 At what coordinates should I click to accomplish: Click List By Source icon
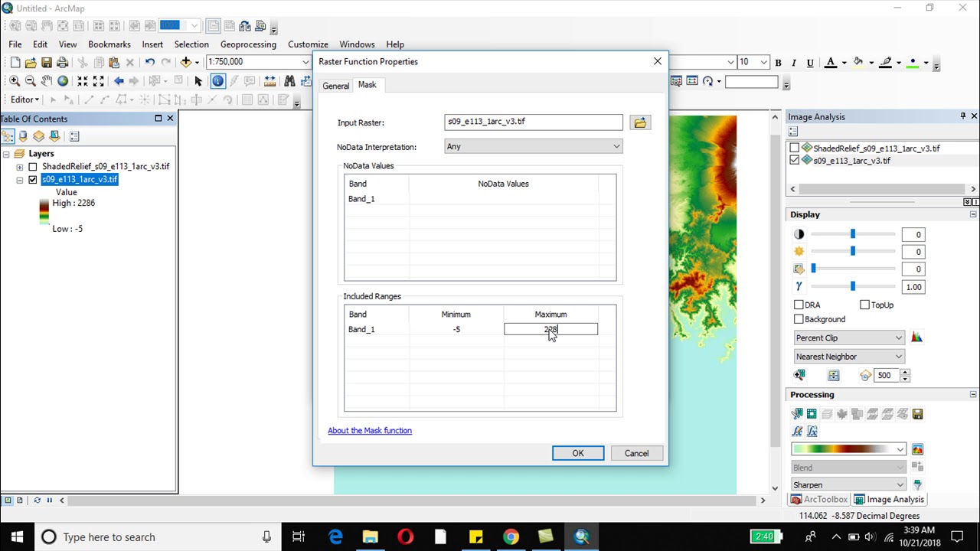23,136
